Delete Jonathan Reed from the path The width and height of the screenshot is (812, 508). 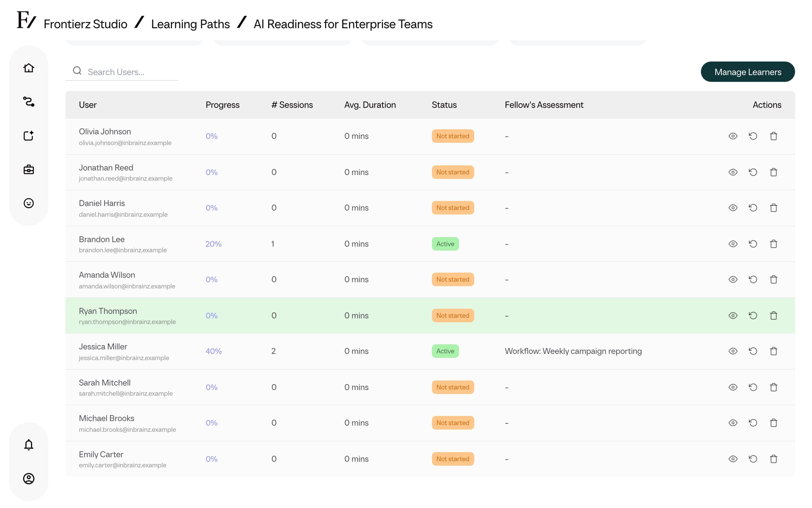pyautogui.click(x=773, y=172)
